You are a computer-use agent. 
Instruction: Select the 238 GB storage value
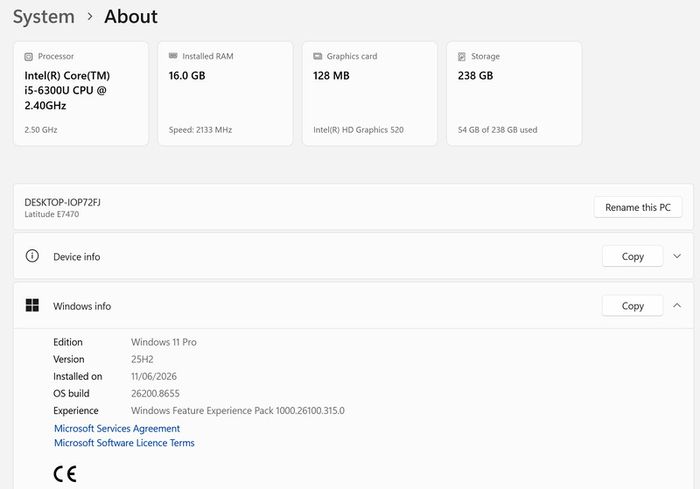475,75
